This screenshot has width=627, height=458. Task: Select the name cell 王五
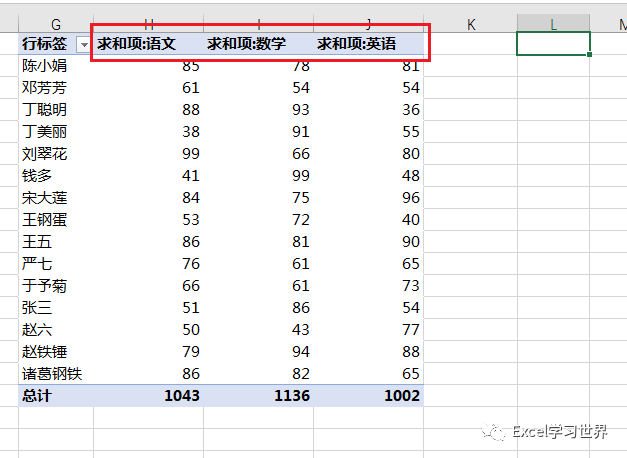56,242
